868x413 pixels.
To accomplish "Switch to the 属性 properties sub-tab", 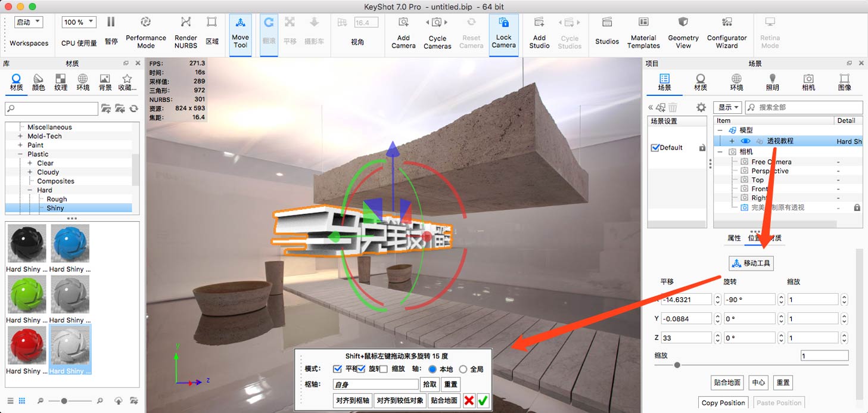I will pos(734,238).
